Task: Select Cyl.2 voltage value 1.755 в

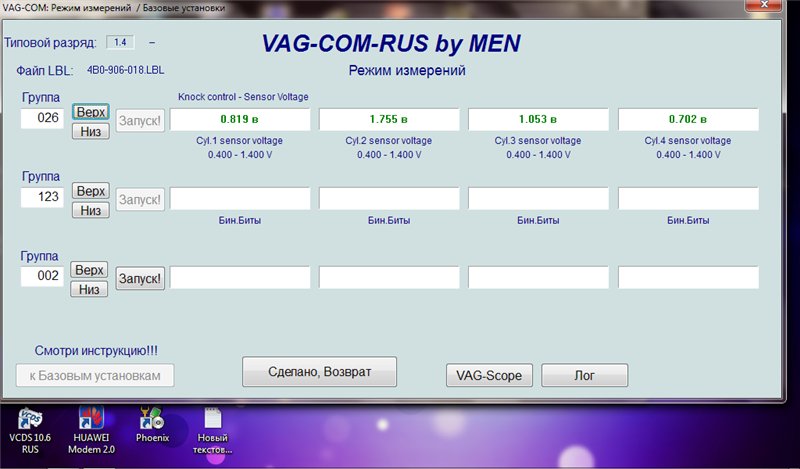Action: [x=389, y=119]
